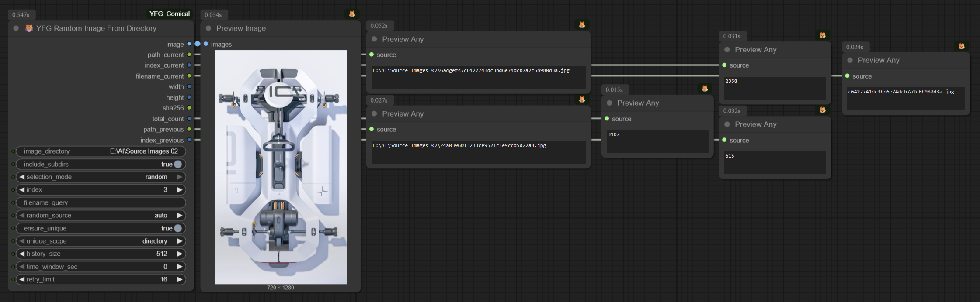Toggle the ensure_unique switch
The height and width of the screenshot is (302, 980).
click(178, 228)
